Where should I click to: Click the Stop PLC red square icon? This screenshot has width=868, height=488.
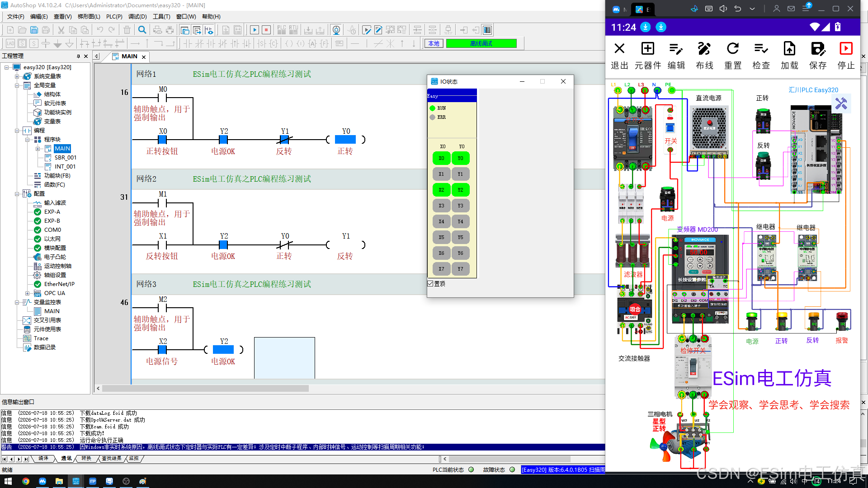(266, 30)
